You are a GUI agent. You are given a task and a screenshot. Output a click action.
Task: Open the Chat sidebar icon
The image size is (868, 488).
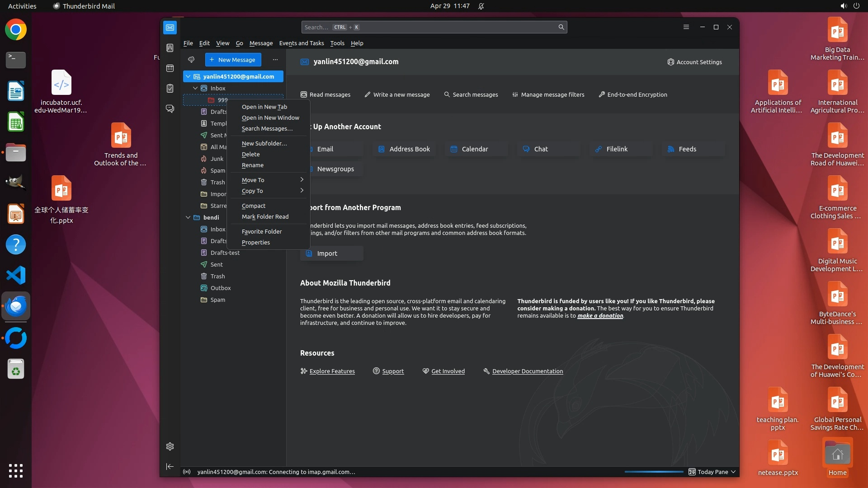[x=170, y=109]
